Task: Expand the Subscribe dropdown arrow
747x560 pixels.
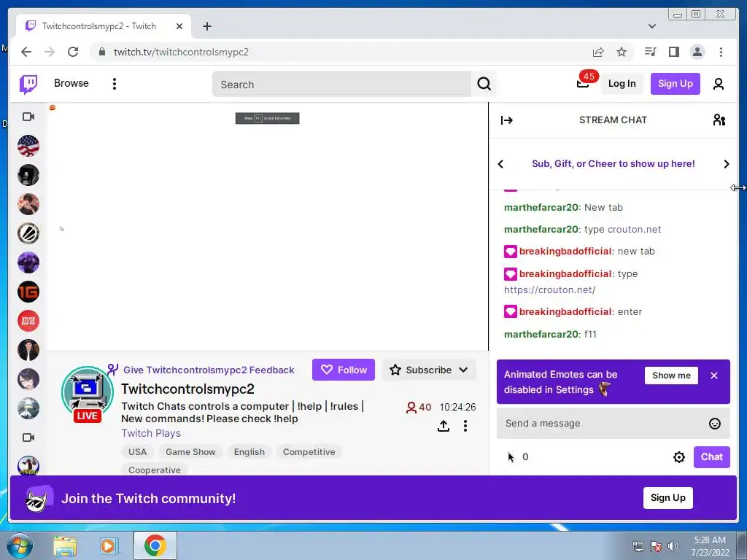Action: coord(463,370)
